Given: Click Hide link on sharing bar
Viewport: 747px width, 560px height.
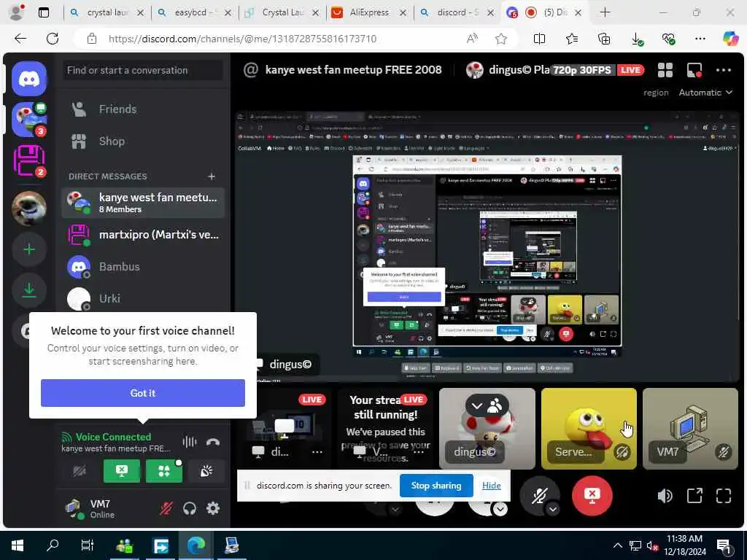Looking at the screenshot, I should tap(491, 485).
